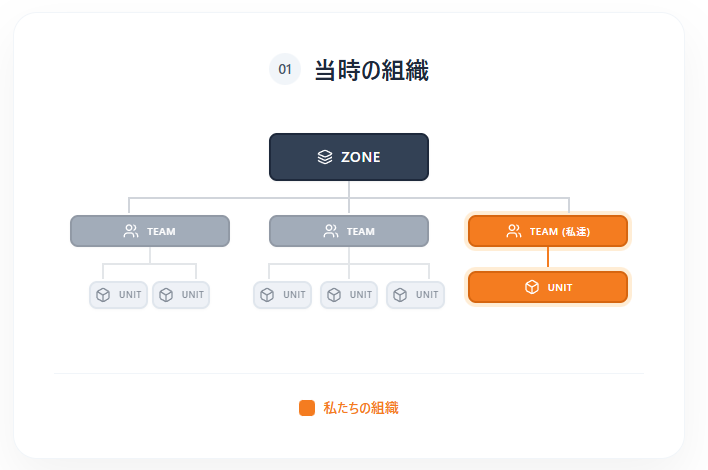Click the layers icon in the ZONE box

point(324,157)
